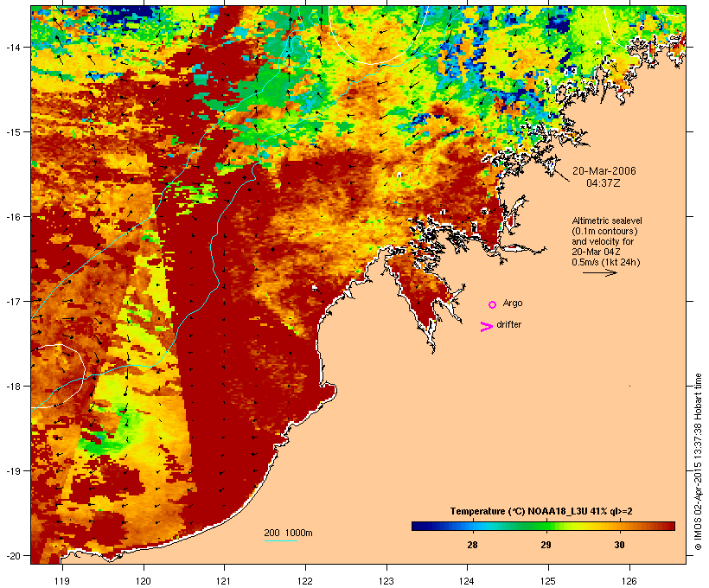The image size is (709, 588).
Task: Click the latitude axis label '-19'
Action: pos(13,471)
